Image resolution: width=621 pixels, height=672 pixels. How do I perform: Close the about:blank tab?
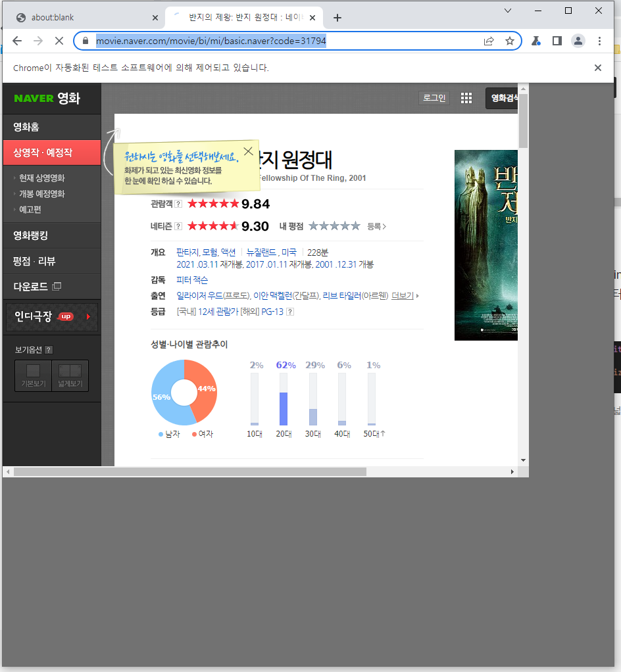[x=155, y=18]
